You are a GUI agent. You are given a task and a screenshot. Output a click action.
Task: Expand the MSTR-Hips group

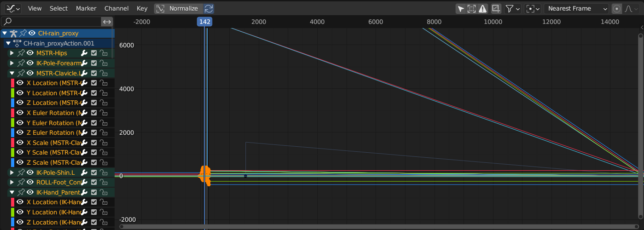(12, 53)
